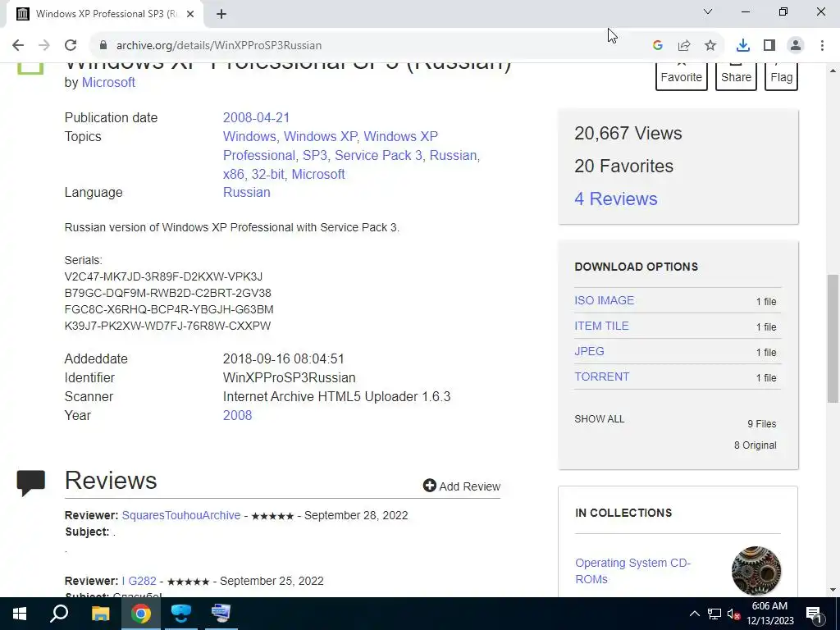Open the Chrome profile avatar
Viewport: 840px width, 630px height.
[x=796, y=46]
